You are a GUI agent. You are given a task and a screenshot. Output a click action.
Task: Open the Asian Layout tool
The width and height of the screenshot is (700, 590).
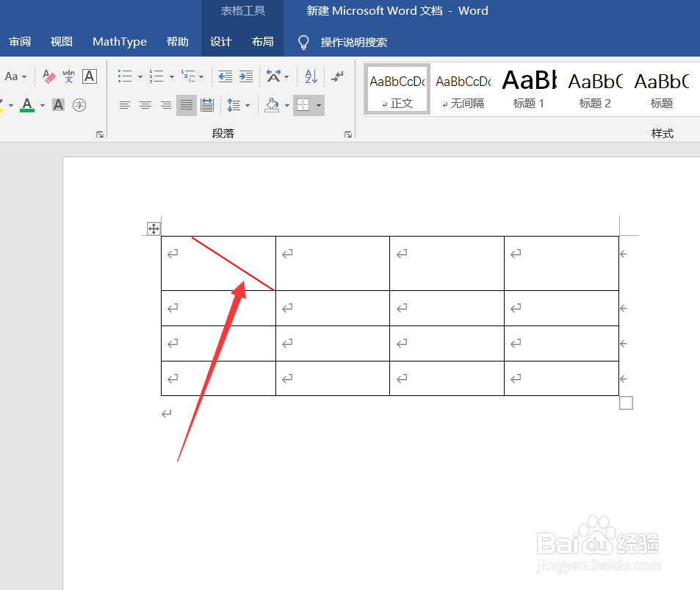coord(274,76)
